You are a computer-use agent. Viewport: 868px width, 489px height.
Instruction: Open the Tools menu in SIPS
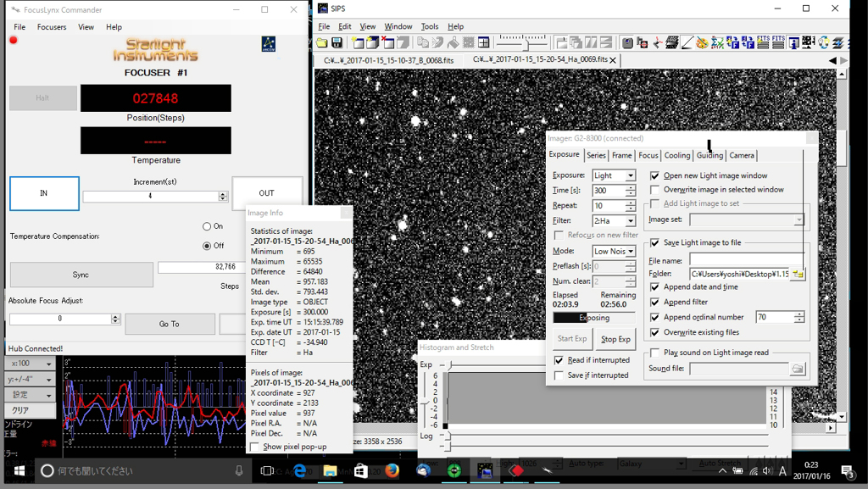pos(430,26)
